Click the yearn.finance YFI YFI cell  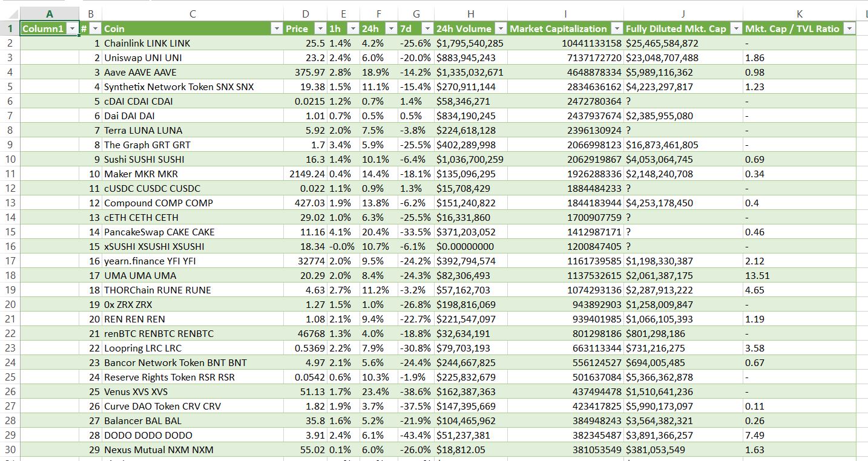tap(192, 261)
